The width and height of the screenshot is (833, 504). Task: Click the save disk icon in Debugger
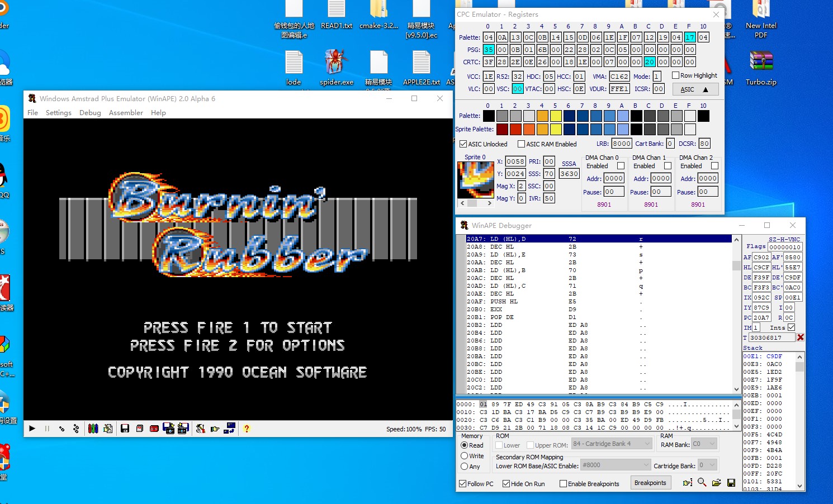tap(731, 483)
